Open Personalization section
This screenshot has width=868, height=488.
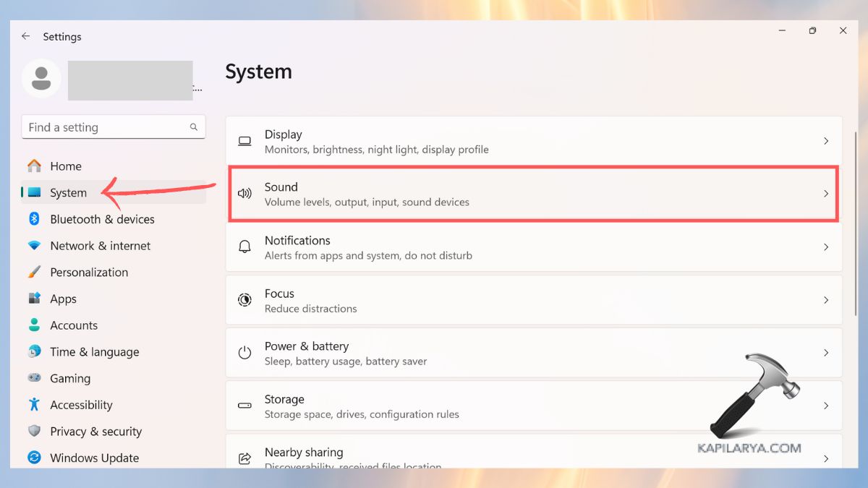click(x=89, y=273)
